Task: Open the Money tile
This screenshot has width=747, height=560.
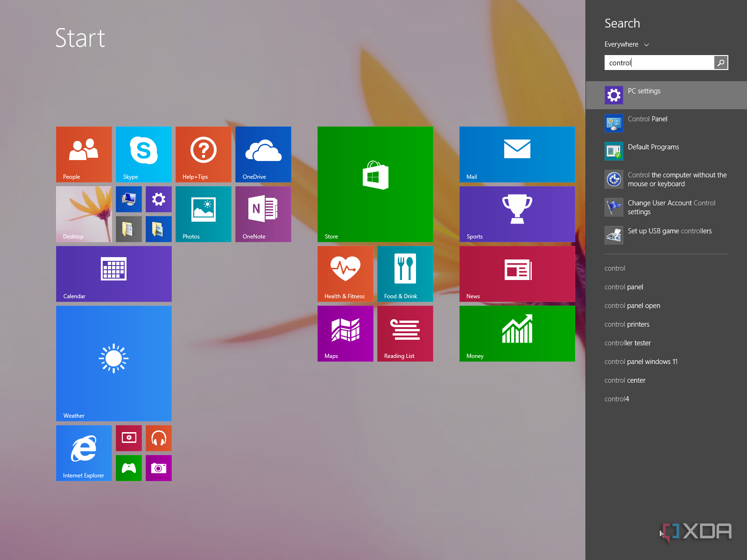Action: click(517, 333)
